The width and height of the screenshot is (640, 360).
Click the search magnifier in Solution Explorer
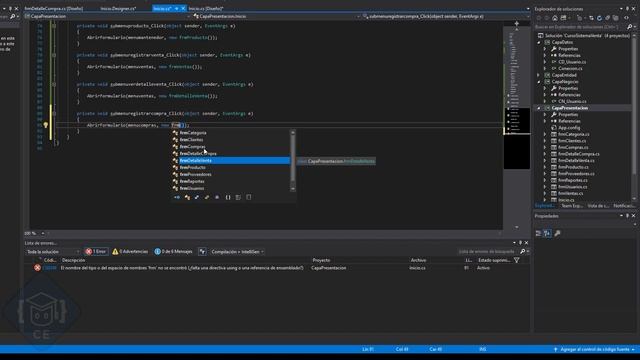tap(629, 27)
